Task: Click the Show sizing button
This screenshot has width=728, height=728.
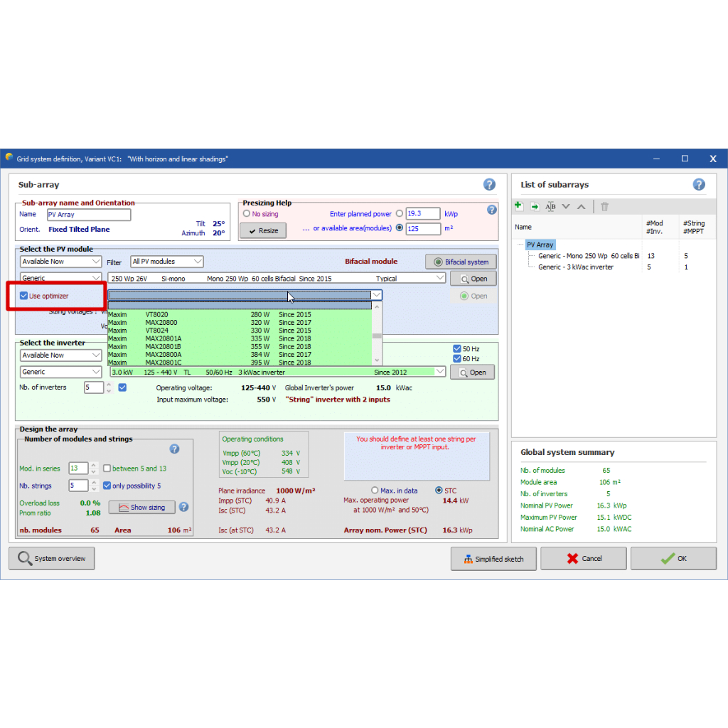Action: [141, 507]
